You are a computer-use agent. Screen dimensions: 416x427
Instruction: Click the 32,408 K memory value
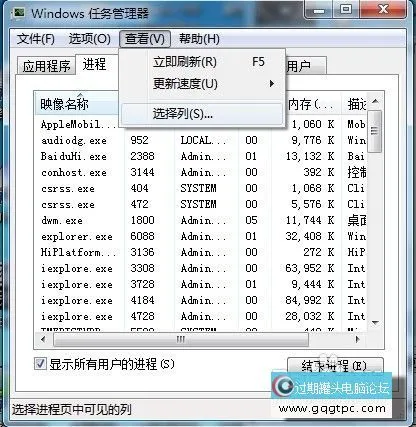coord(310,236)
